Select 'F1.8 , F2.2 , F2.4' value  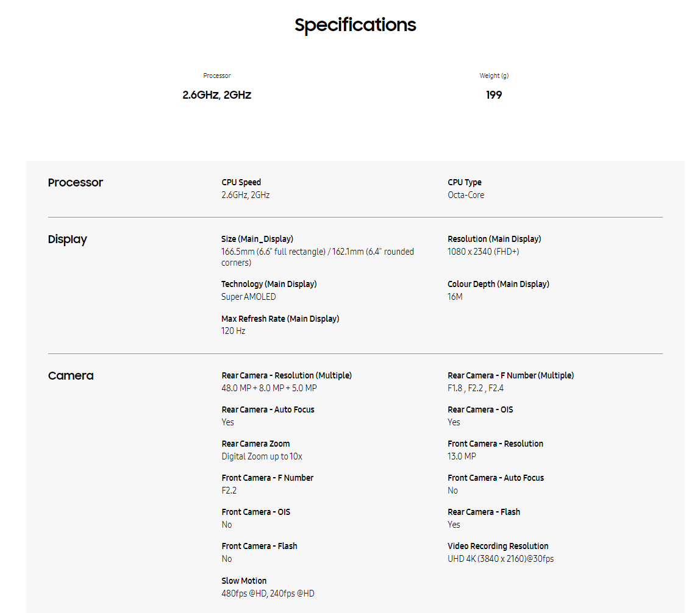click(x=476, y=388)
